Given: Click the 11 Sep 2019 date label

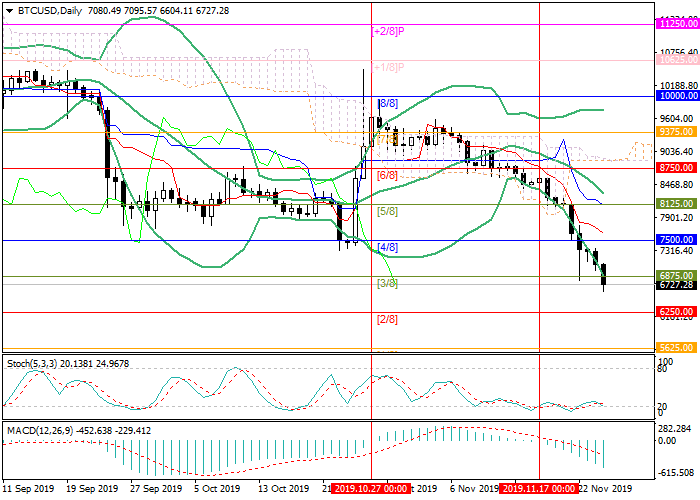Looking at the screenshot, I should pos(29,488).
